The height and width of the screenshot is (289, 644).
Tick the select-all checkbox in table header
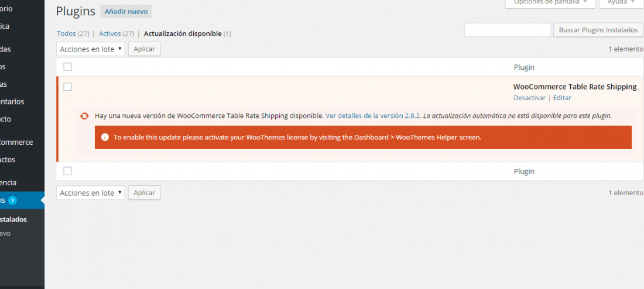point(68,67)
